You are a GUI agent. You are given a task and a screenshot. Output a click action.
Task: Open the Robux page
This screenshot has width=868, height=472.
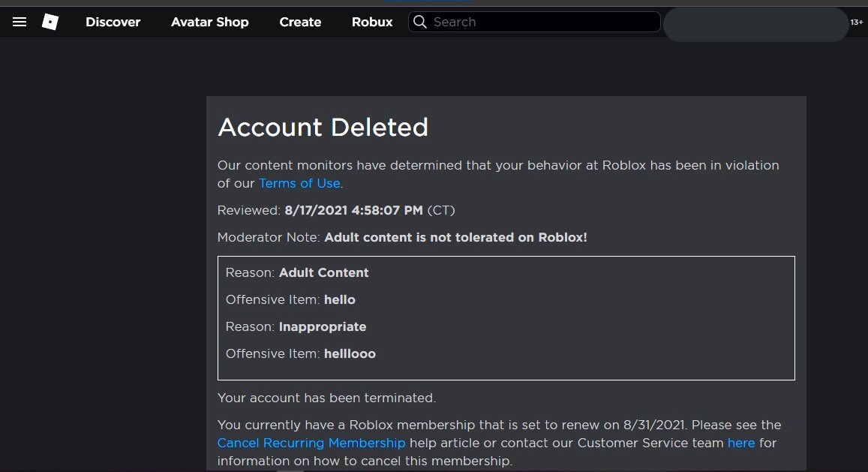coord(372,23)
